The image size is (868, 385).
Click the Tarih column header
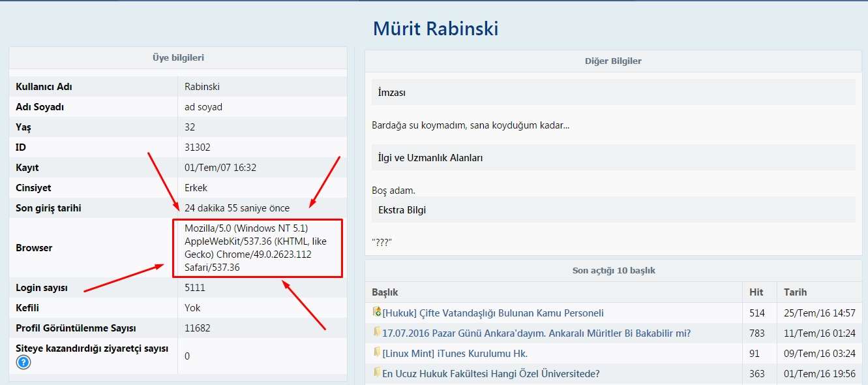[795, 292]
